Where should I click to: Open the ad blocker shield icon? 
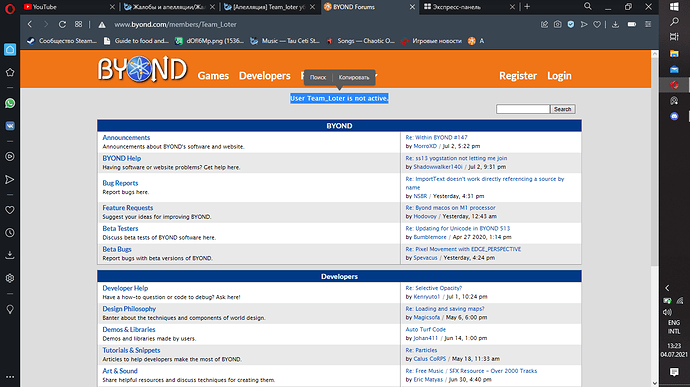tap(571, 25)
